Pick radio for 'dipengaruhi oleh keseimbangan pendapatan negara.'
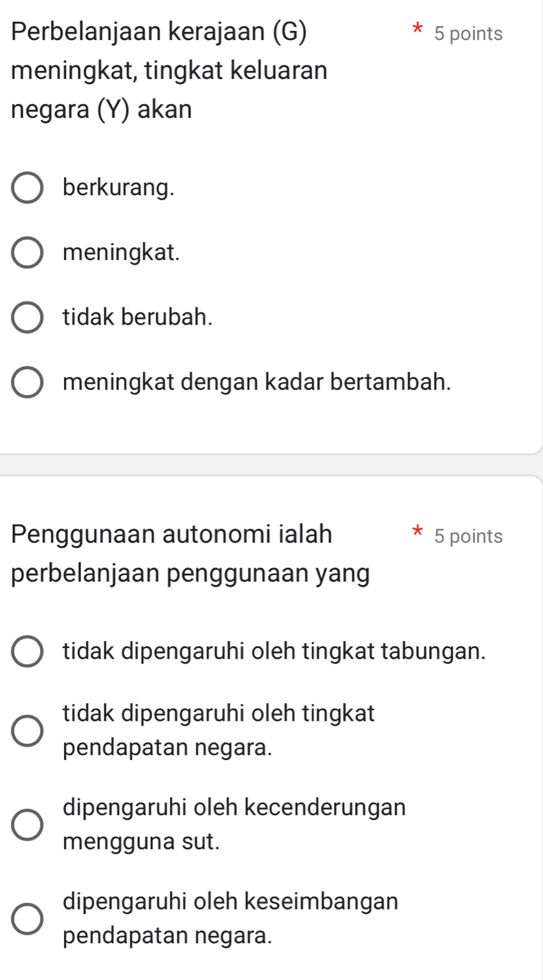 (x=28, y=918)
